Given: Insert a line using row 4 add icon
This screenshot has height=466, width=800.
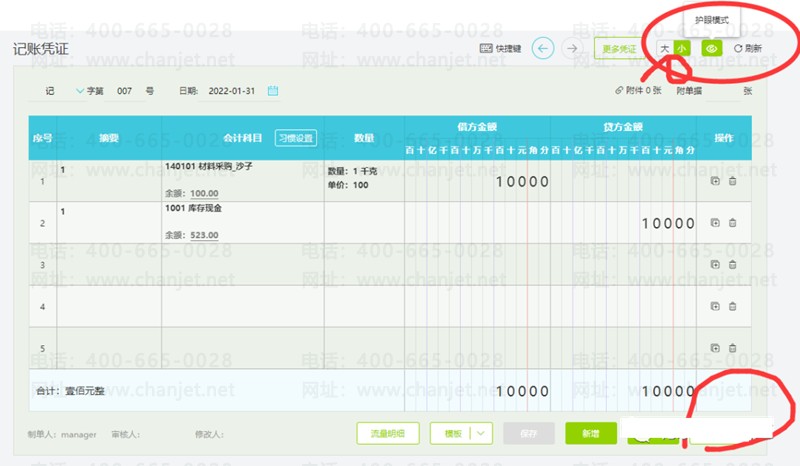Looking at the screenshot, I should click(x=715, y=306).
